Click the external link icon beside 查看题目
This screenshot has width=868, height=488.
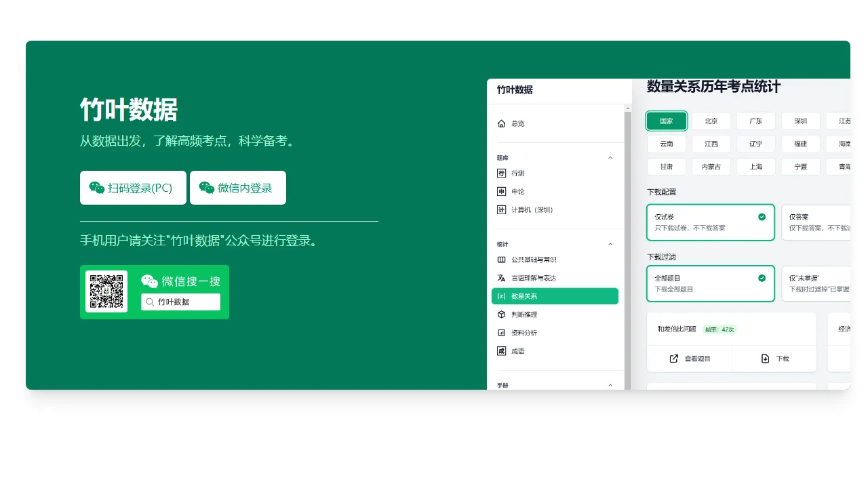point(674,359)
